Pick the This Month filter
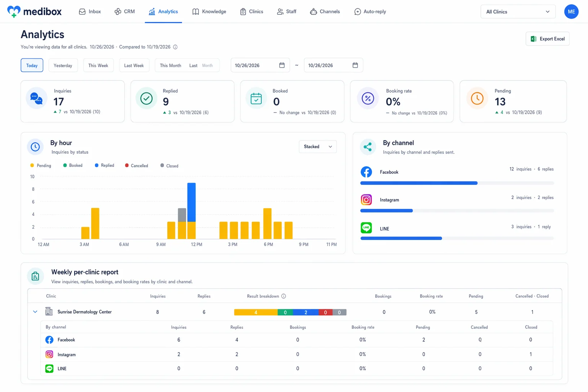The width and height of the screenshot is (588, 392). point(170,65)
